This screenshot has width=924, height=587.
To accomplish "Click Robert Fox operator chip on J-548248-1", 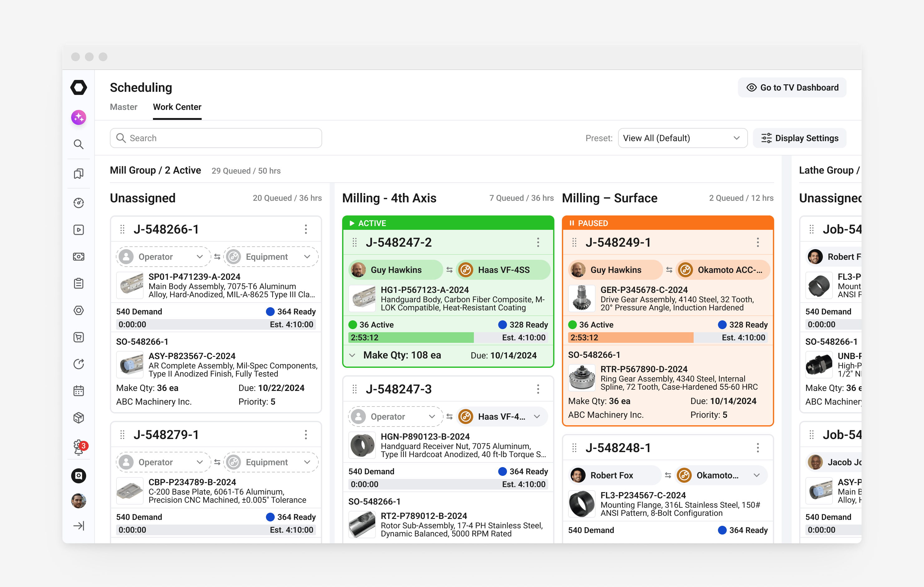I will coord(614,475).
